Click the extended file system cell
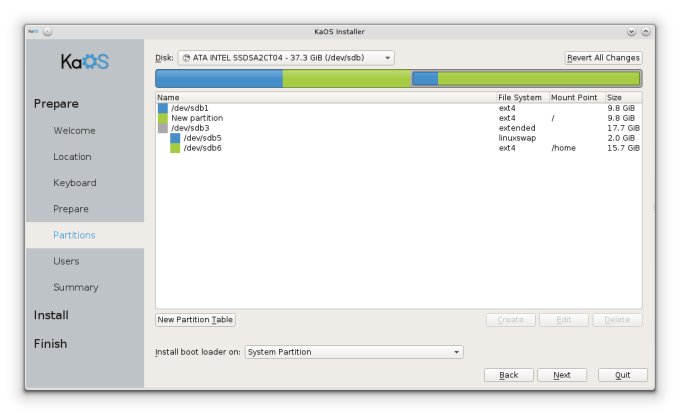 [x=517, y=128]
